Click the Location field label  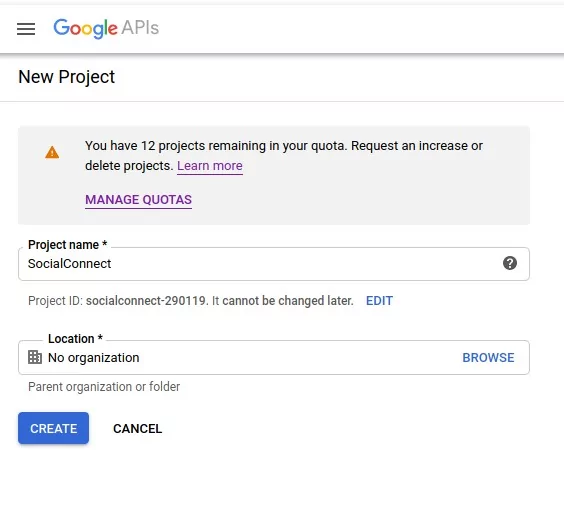coord(76,338)
